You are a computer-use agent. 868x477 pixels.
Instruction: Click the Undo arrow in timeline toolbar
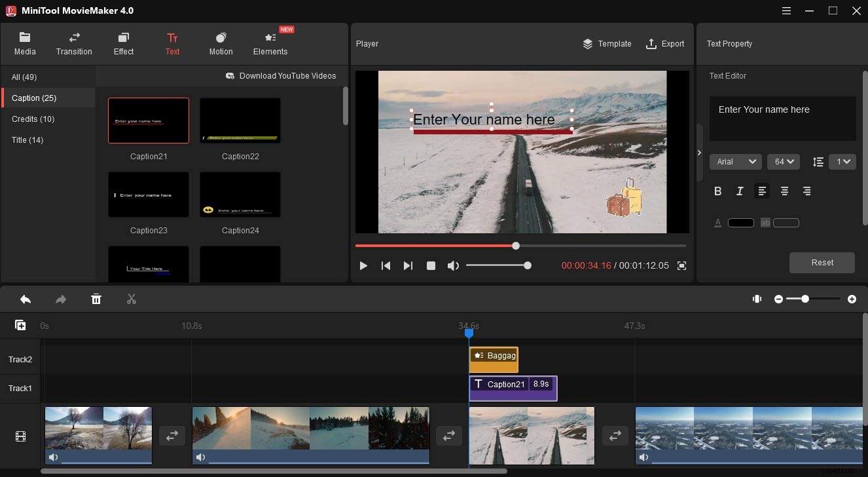pos(26,299)
